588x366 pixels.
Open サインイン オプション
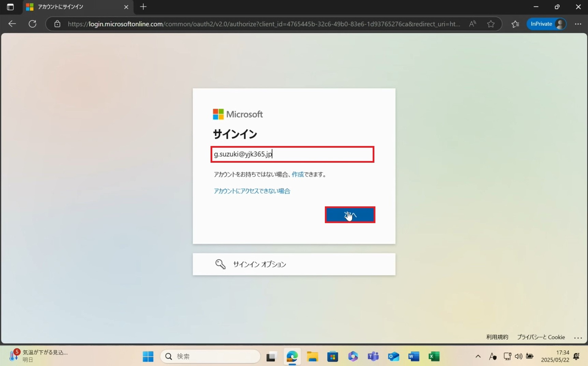point(294,264)
